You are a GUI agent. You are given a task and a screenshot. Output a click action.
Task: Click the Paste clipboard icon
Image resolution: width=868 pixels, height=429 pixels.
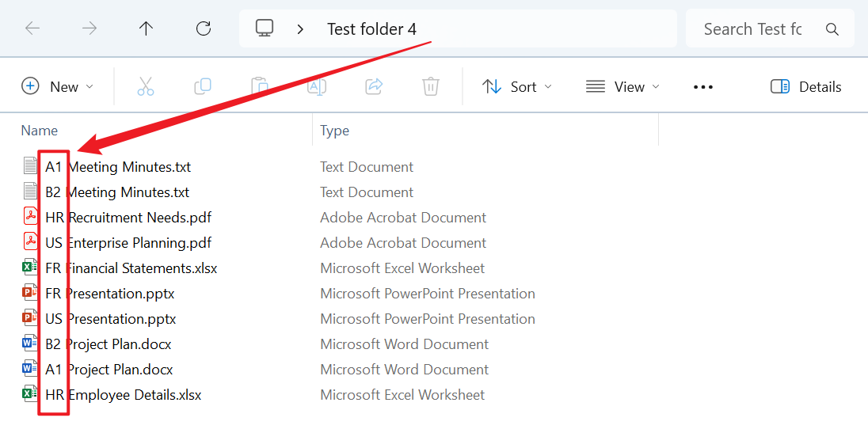point(259,86)
